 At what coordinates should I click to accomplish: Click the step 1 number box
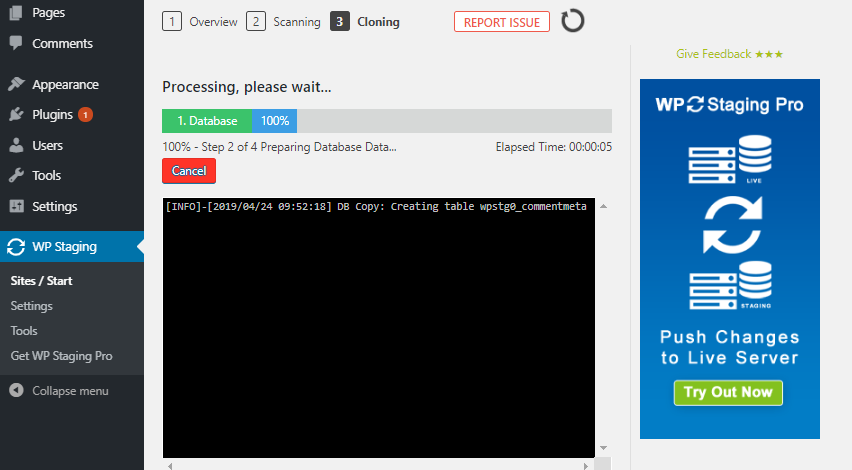click(x=172, y=22)
